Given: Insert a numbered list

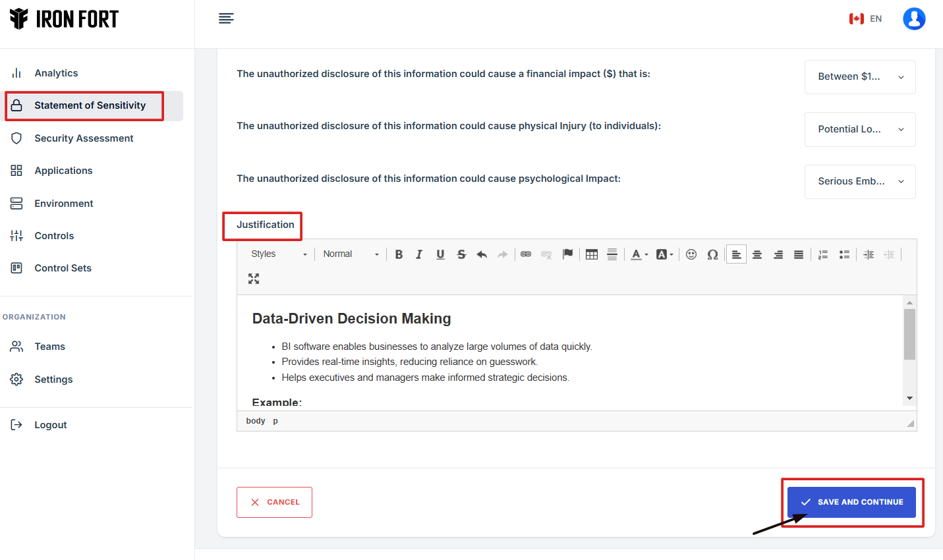Looking at the screenshot, I should (823, 254).
